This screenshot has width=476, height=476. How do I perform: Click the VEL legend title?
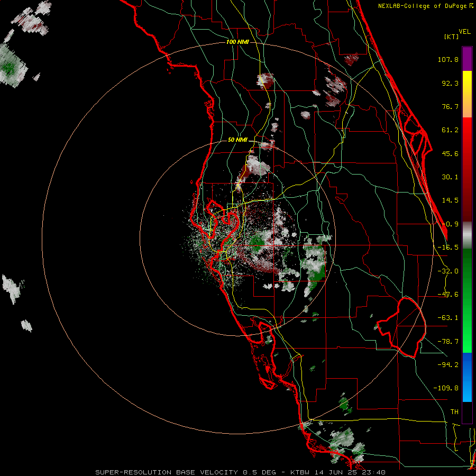point(464,32)
